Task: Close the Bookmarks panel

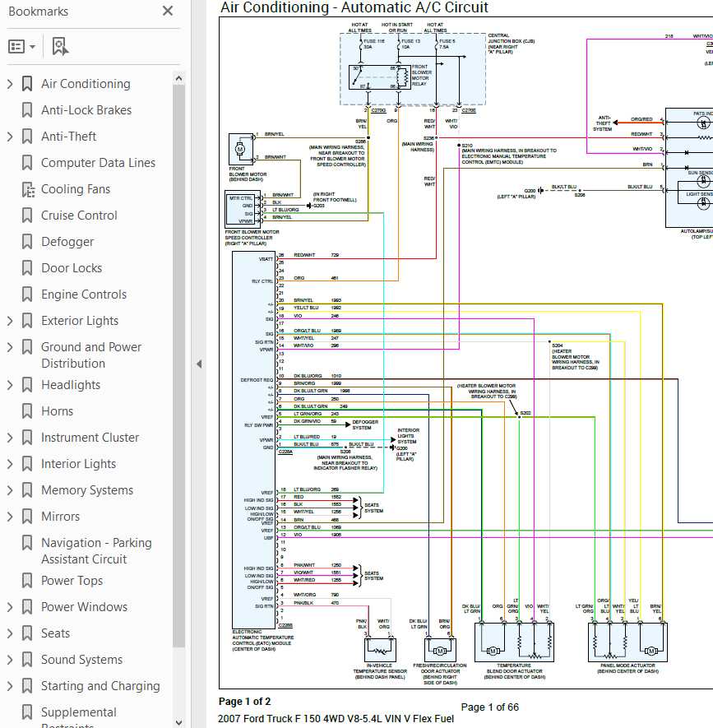Action: (x=168, y=11)
